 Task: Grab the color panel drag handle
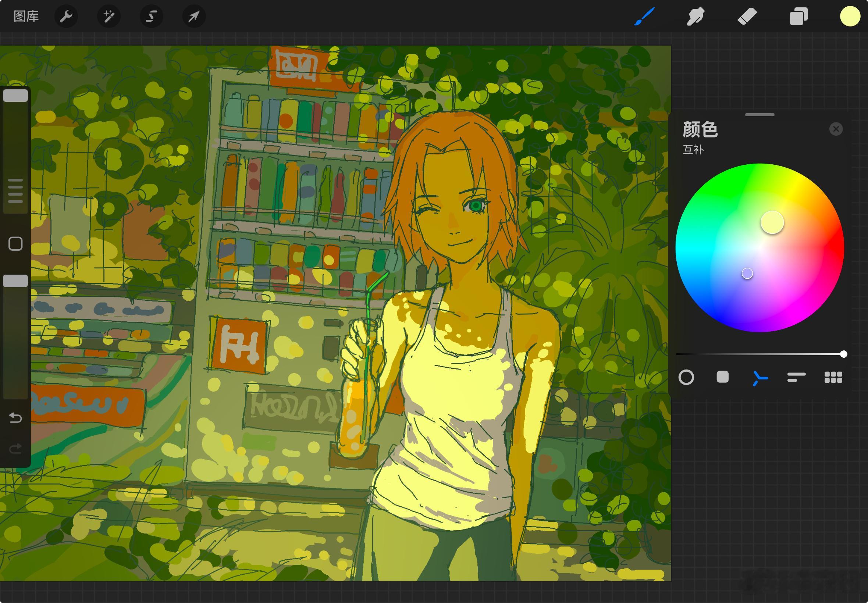[x=759, y=114]
